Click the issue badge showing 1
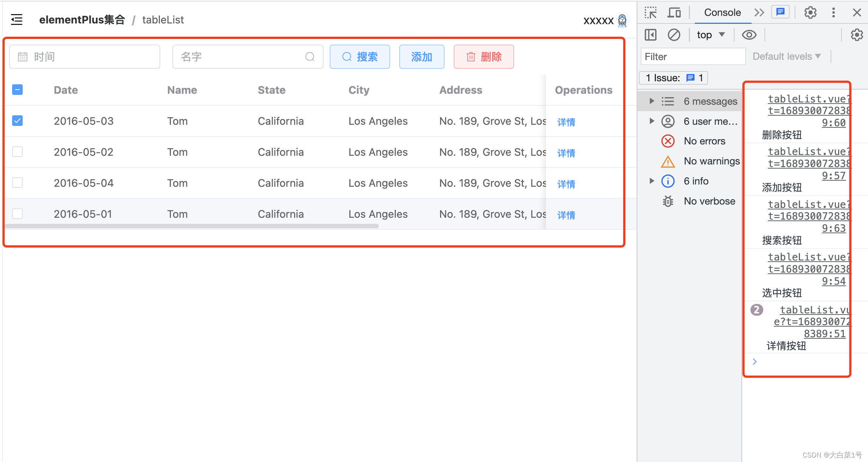 point(674,78)
